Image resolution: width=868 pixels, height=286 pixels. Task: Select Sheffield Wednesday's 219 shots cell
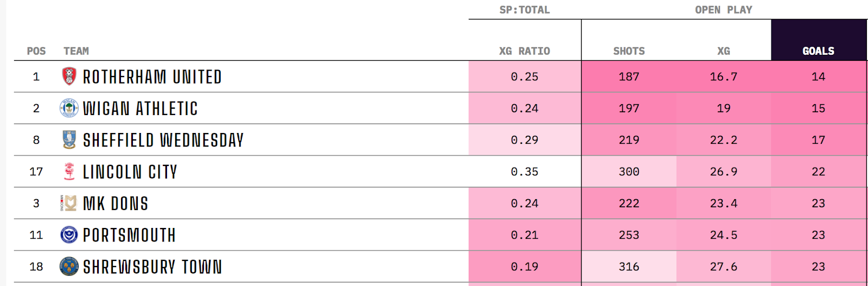click(x=629, y=140)
